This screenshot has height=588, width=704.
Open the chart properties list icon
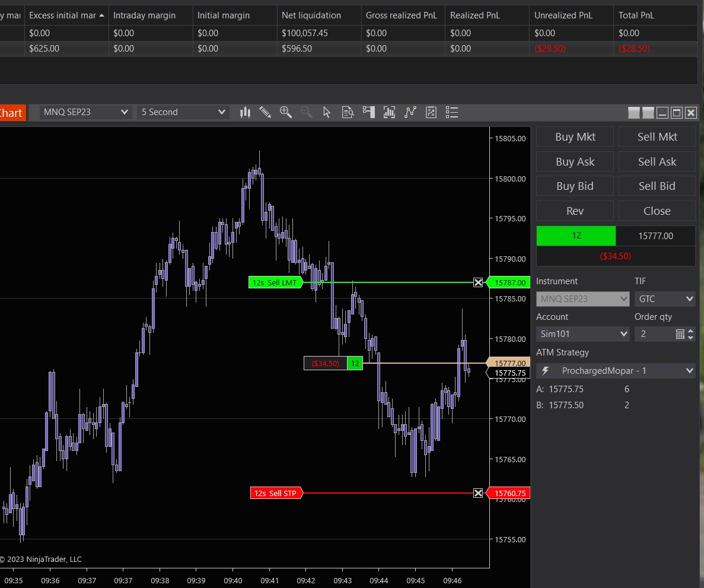451,112
